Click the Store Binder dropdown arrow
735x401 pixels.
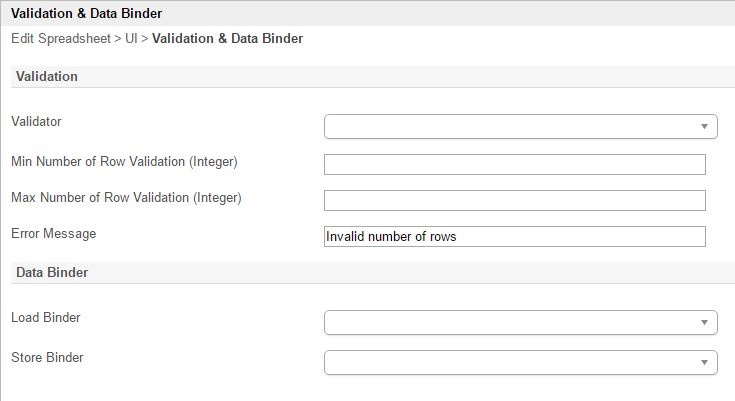tap(705, 362)
